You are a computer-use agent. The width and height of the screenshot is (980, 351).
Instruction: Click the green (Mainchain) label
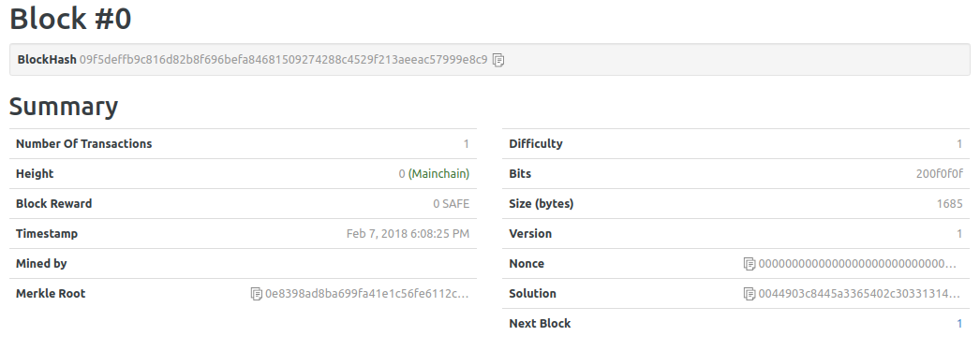438,173
